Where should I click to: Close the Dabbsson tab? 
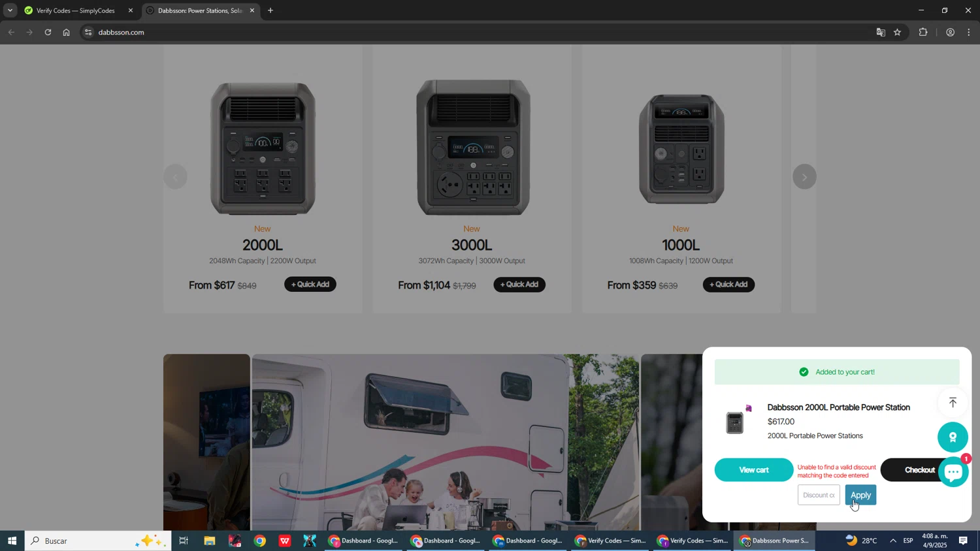click(x=252, y=10)
